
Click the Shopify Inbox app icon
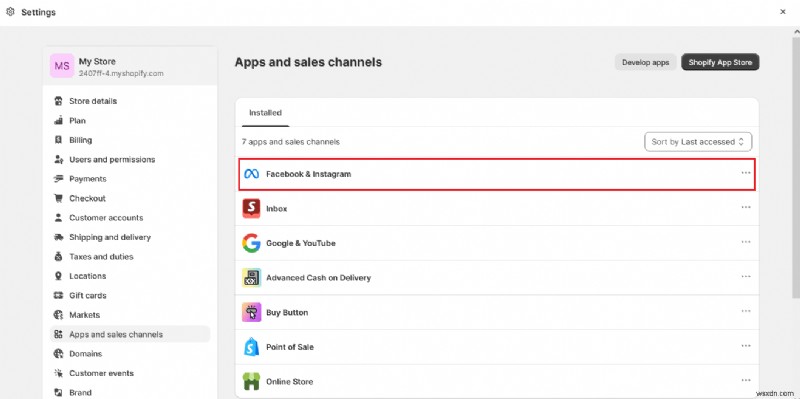tap(251, 208)
